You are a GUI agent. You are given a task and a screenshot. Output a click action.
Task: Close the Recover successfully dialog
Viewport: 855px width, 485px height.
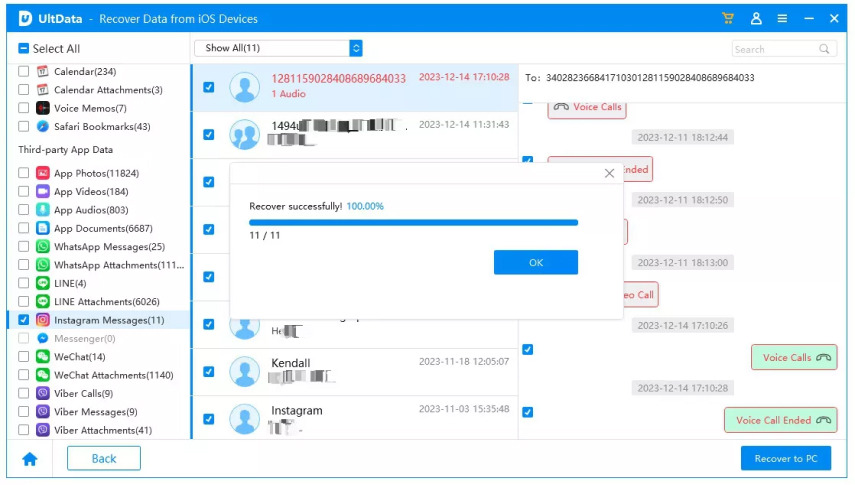click(x=609, y=173)
